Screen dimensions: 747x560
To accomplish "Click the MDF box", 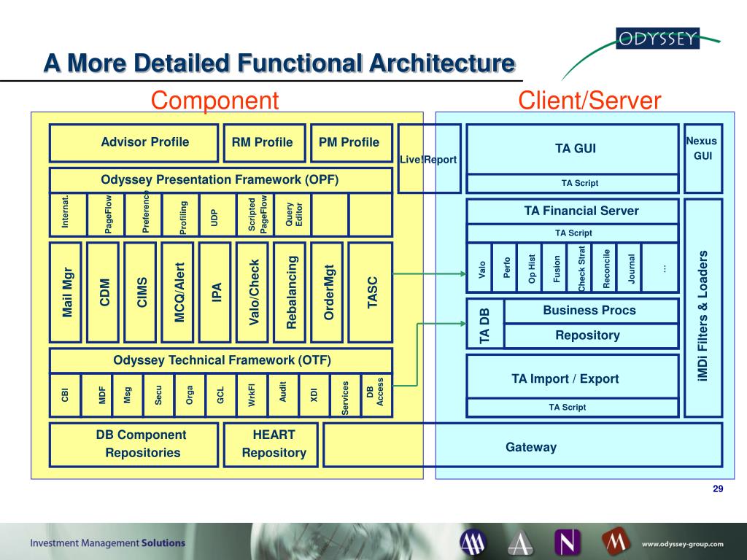I will (97, 395).
